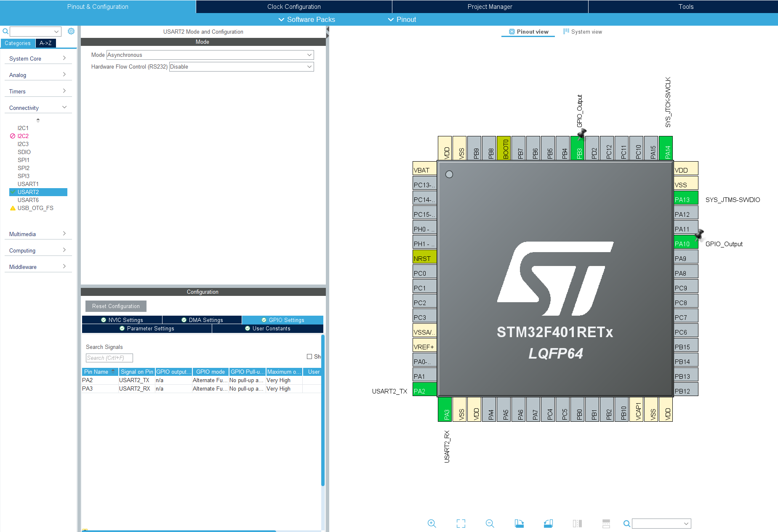This screenshot has height=532, width=778.
Task: Rotate the chip counter-clockwise
Action: point(548,523)
